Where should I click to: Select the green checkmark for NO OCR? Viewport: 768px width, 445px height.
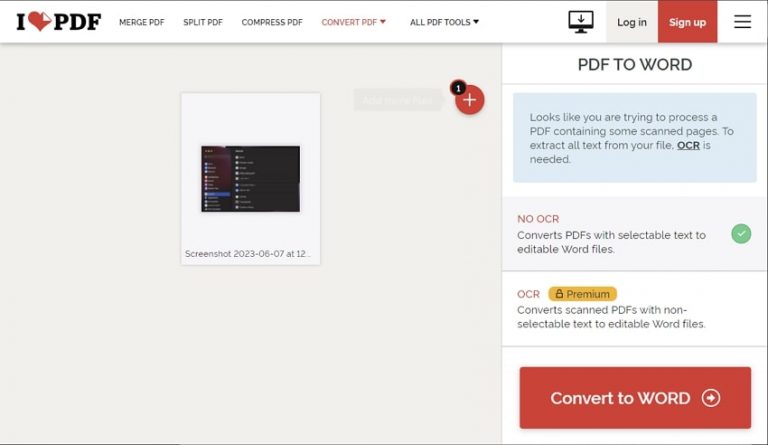741,234
